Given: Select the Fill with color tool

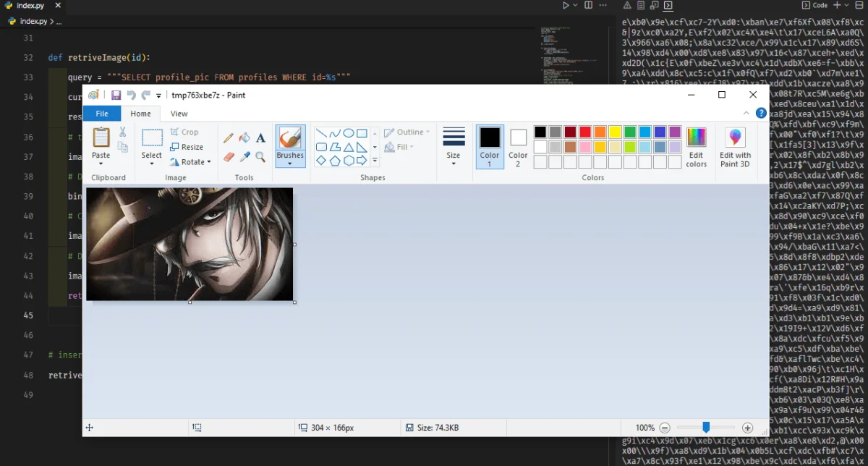Looking at the screenshot, I should tap(246, 137).
